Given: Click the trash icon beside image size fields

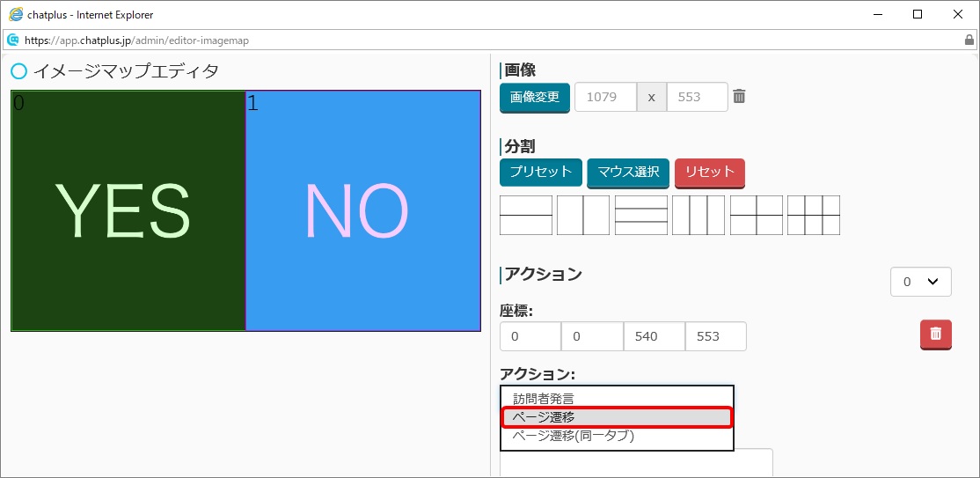Looking at the screenshot, I should pyautogui.click(x=739, y=96).
